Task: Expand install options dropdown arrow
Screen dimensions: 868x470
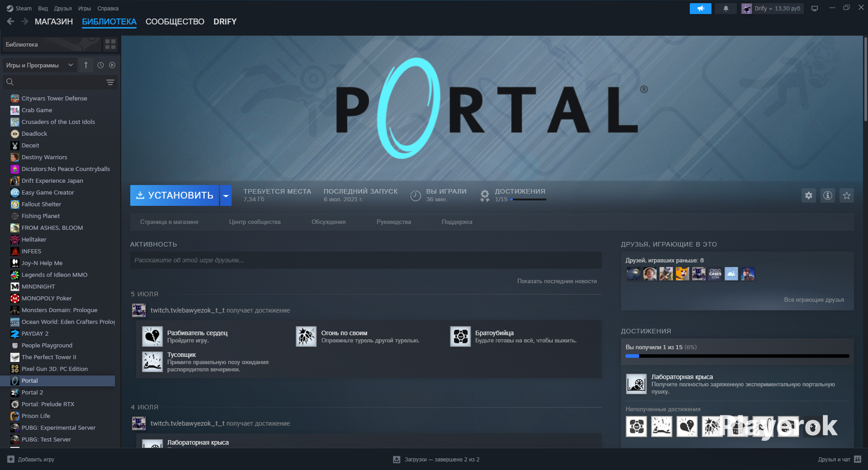Action: click(226, 196)
